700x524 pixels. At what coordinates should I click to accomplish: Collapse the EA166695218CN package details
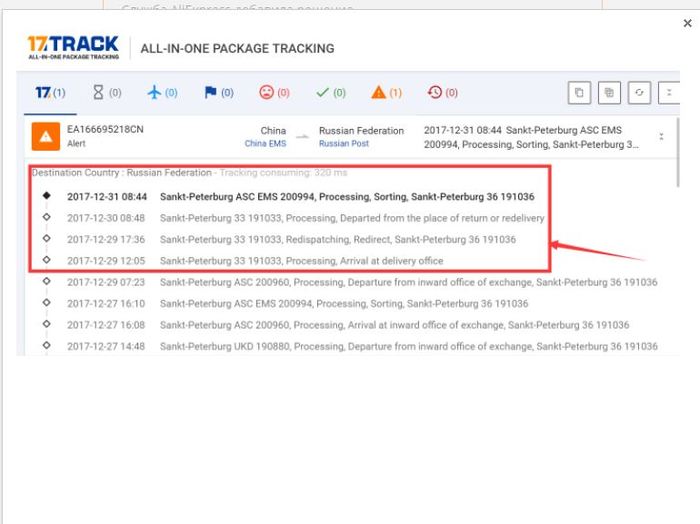(661, 137)
